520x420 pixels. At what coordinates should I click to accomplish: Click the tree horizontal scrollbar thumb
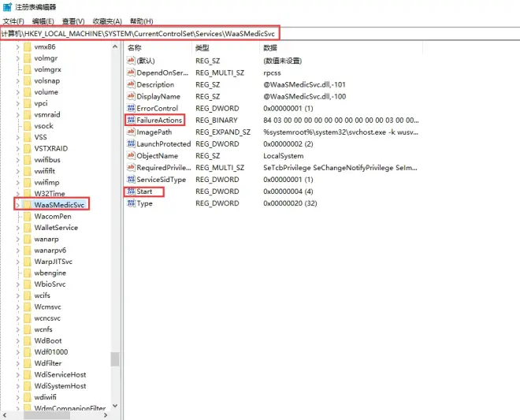tap(46, 415)
